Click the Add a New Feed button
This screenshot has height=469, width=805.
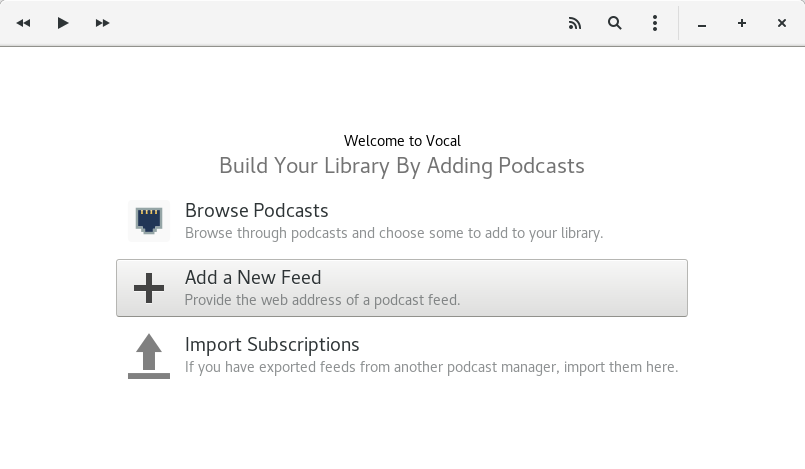[x=402, y=288]
